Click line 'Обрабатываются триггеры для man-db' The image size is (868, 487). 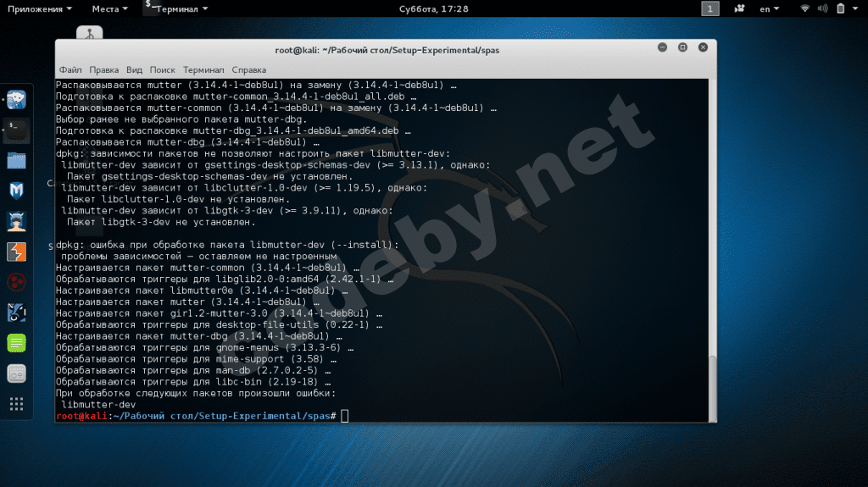point(193,370)
